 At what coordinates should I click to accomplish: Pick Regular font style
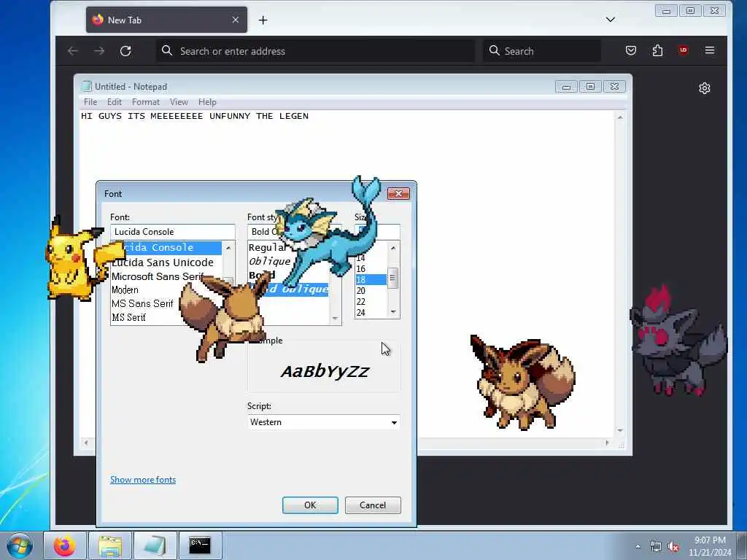(268, 247)
